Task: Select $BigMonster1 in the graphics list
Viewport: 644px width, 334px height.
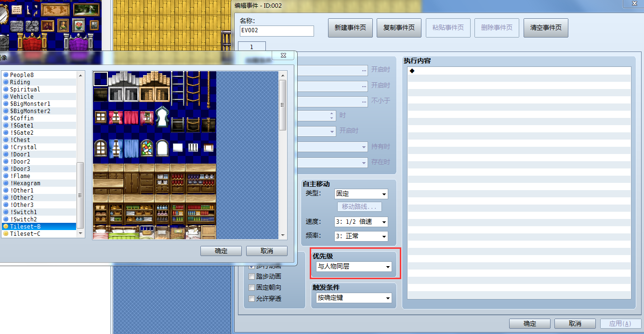Action: click(39, 104)
